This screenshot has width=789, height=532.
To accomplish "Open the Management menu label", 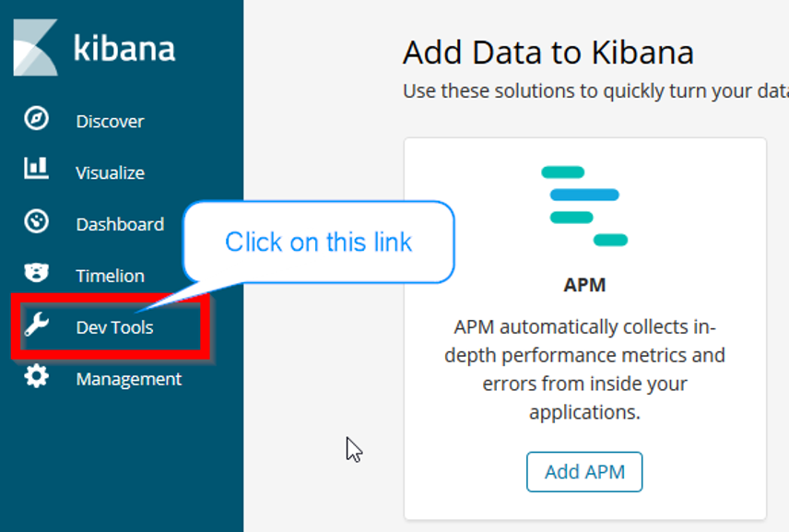I will (x=128, y=379).
